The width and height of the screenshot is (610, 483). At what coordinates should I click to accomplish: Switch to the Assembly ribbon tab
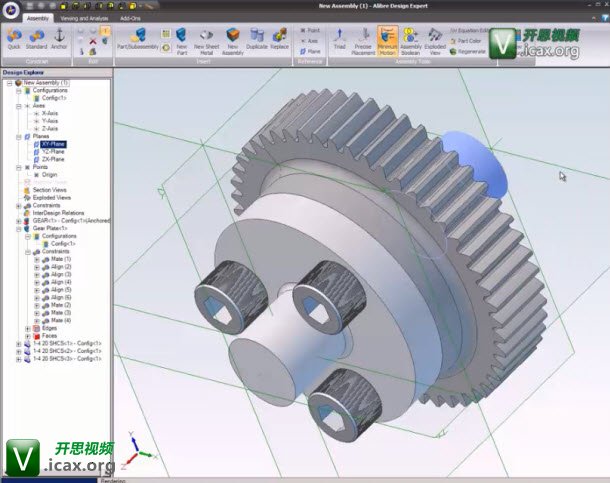[x=38, y=18]
